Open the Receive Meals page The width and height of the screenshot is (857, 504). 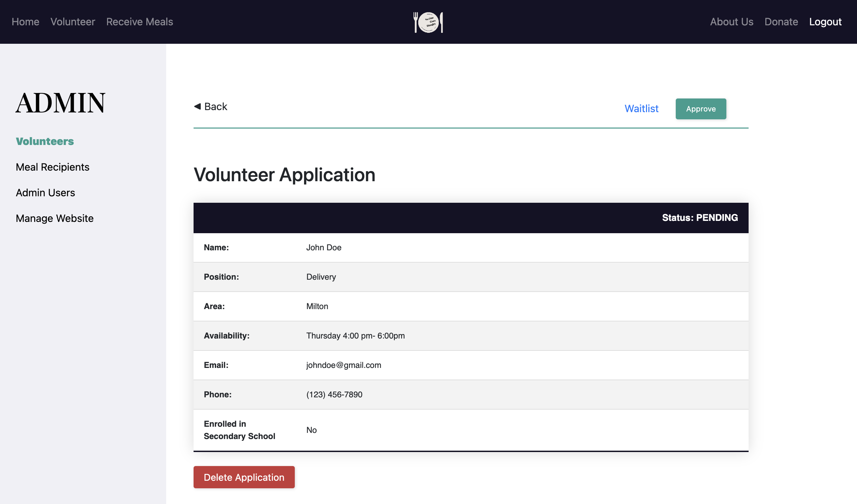(x=140, y=22)
